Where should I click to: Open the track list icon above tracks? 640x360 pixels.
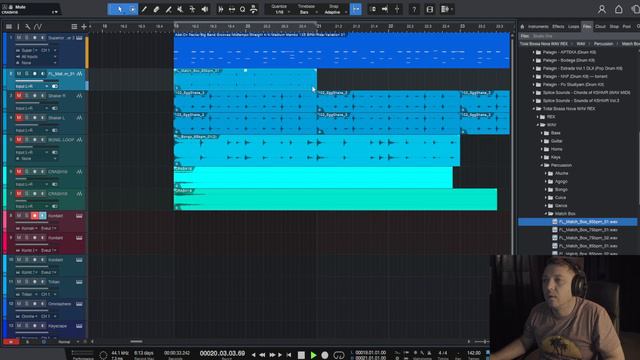[9, 27]
